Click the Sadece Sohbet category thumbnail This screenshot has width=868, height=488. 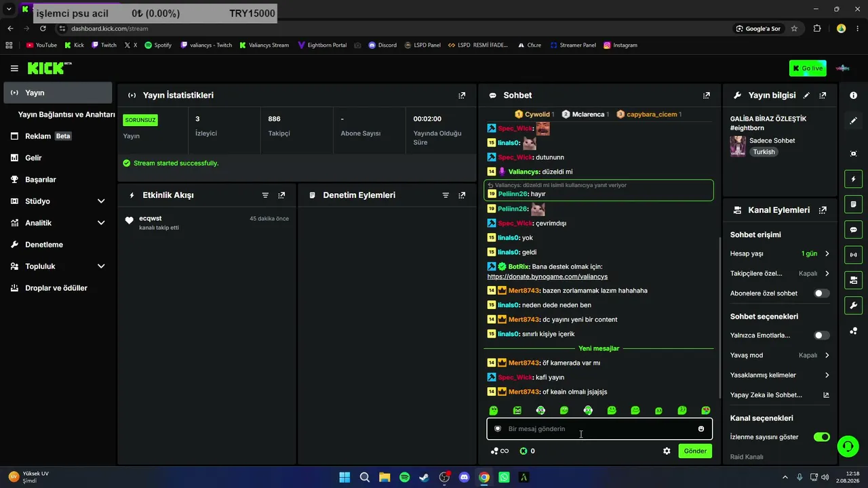pos(738,146)
